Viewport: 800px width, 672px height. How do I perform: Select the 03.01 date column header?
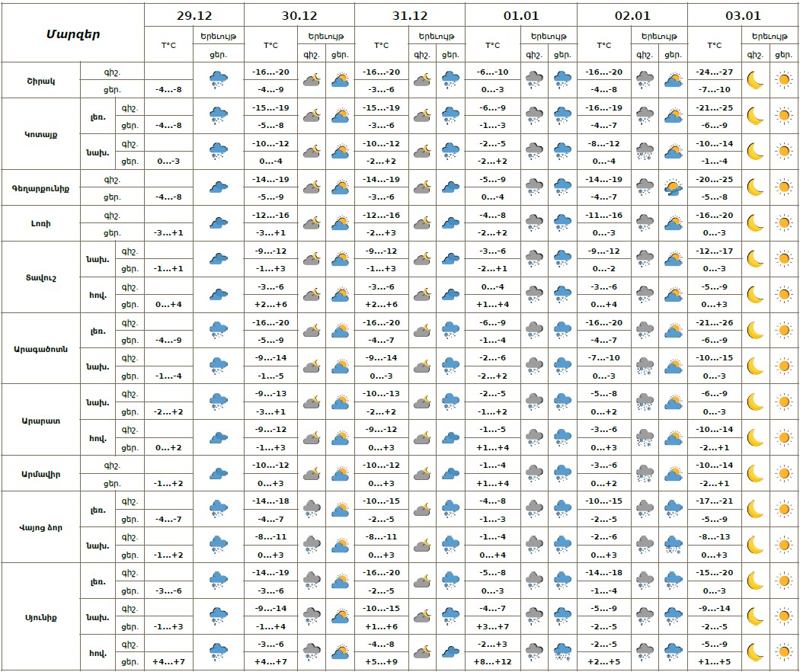pyautogui.click(x=743, y=15)
